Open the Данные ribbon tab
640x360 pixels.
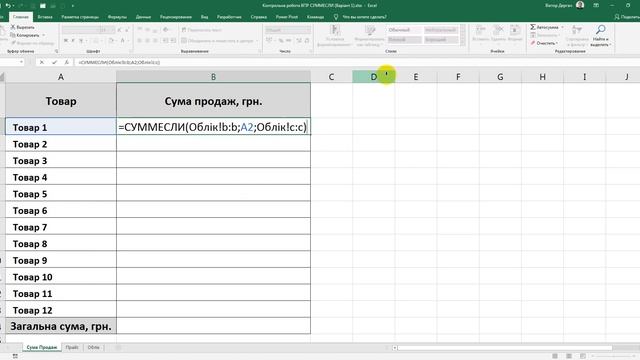(143, 17)
